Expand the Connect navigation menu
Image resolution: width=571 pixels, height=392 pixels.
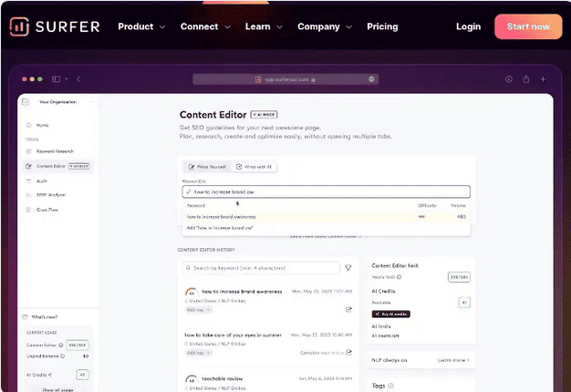tap(205, 26)
